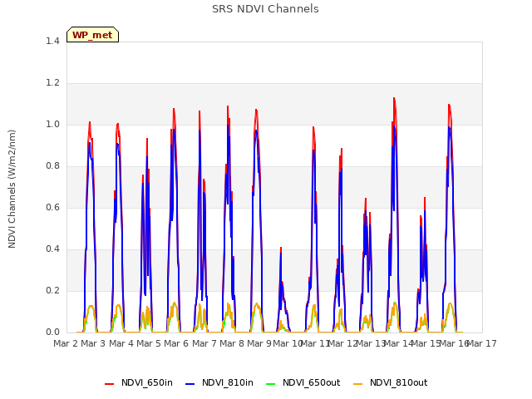Image resolution: width=532 pixels, height=399 pixels.
Task: Click the WP_met site label box
Action: pyautogui.click(x=92, y=35)
